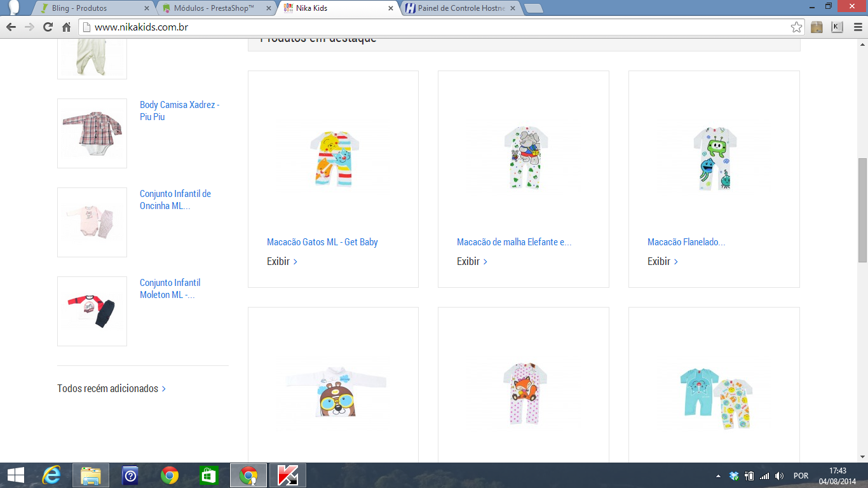The width and height of the screenshot is (868, 488).
Task: Open the taskbar clock showing 17:43
Action: pos(837,475)
